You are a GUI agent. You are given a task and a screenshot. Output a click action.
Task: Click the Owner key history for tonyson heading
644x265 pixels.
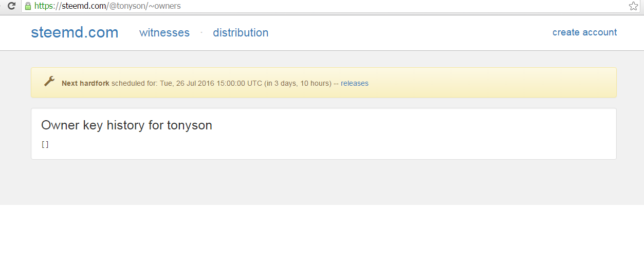[x=126, y=125]
